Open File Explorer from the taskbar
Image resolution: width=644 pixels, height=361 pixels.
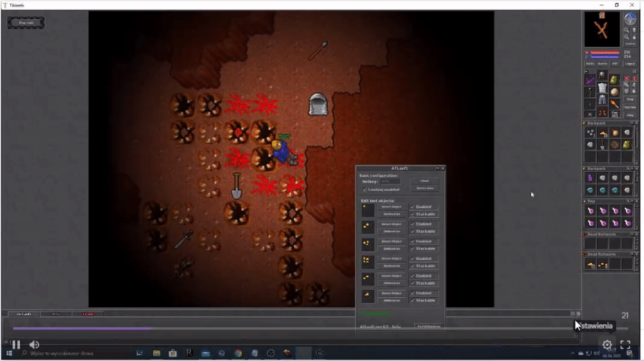click(156, 353)
